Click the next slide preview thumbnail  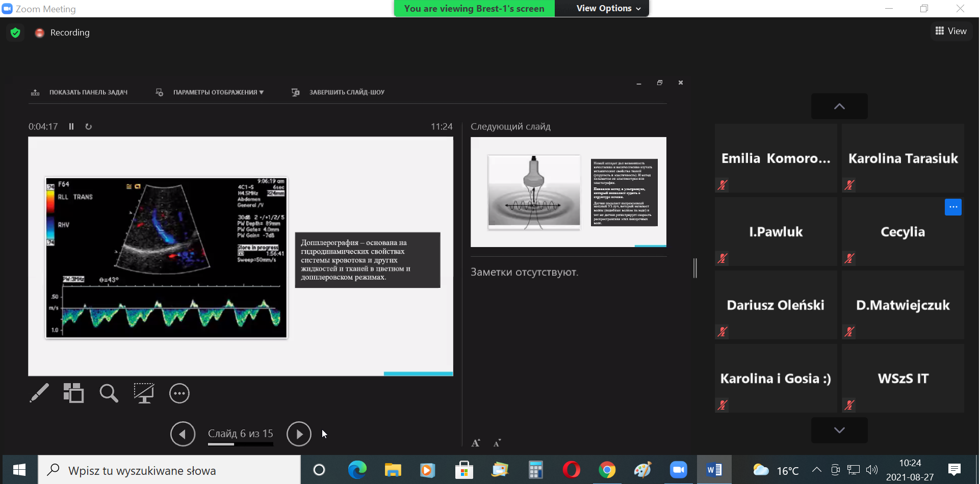pos(568,192)
